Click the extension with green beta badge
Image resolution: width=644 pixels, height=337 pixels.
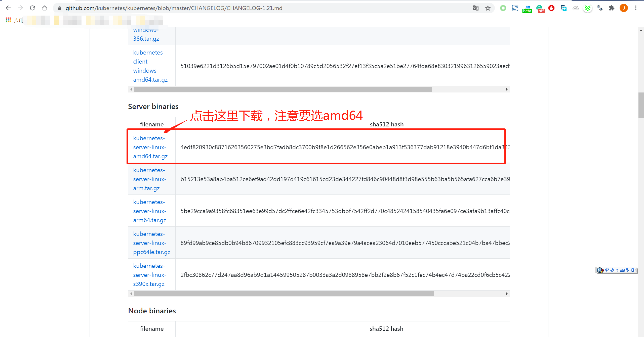[x=527, y=9]
